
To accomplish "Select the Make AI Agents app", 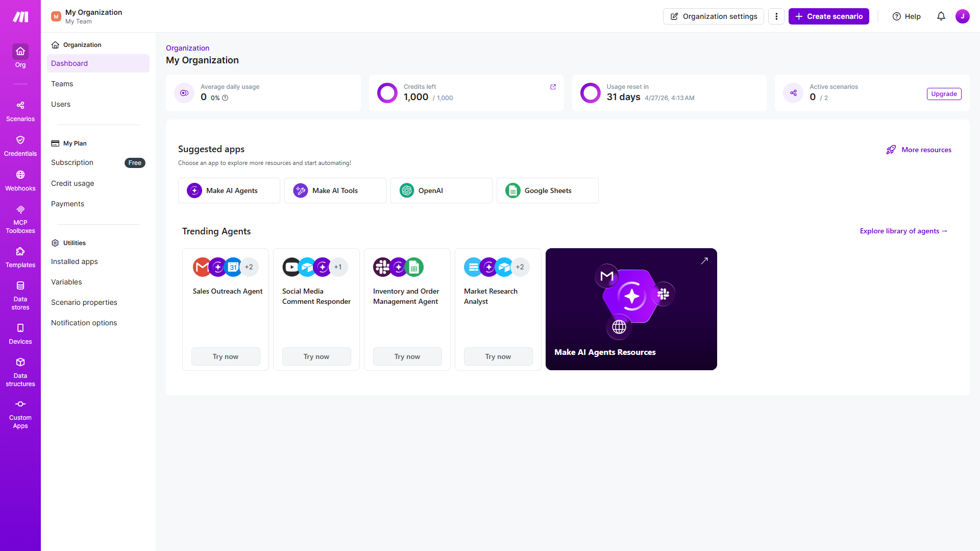I will click(x=229, y=190).
